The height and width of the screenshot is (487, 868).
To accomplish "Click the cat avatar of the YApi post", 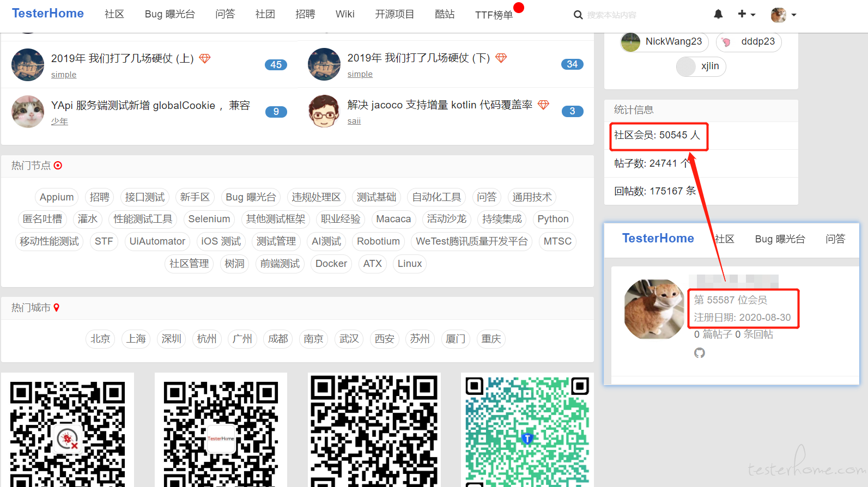I will coord(28,112).
